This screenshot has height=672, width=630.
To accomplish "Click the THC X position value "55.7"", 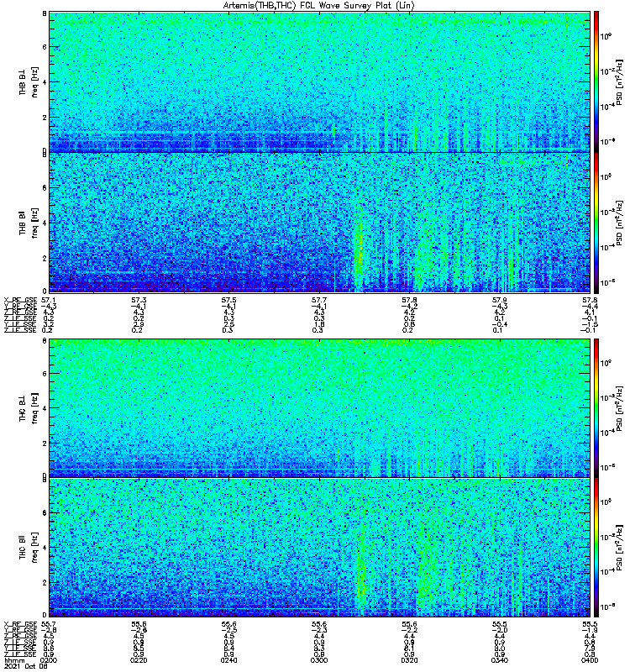I will point(48,624).
